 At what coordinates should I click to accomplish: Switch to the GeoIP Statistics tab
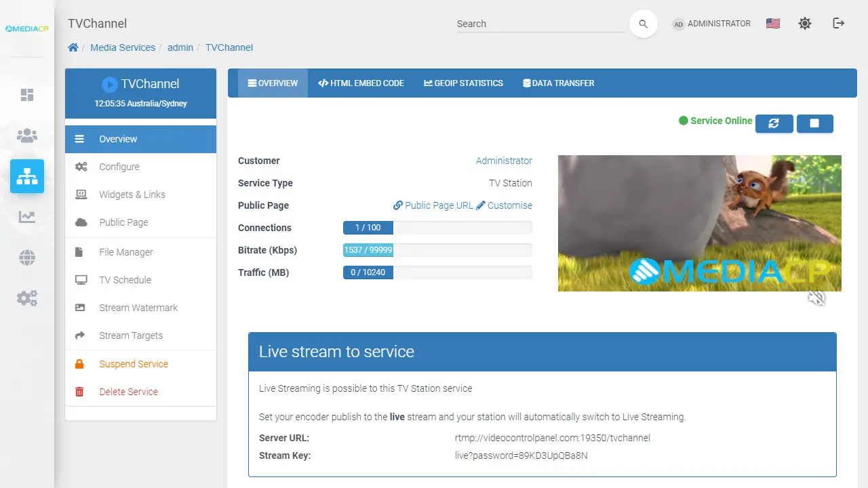click(464, 83)
